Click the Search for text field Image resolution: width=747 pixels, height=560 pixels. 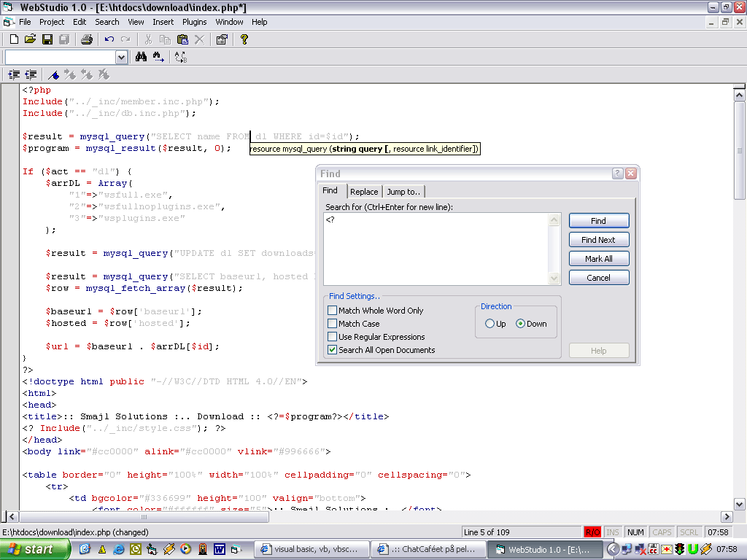point(436,249)
